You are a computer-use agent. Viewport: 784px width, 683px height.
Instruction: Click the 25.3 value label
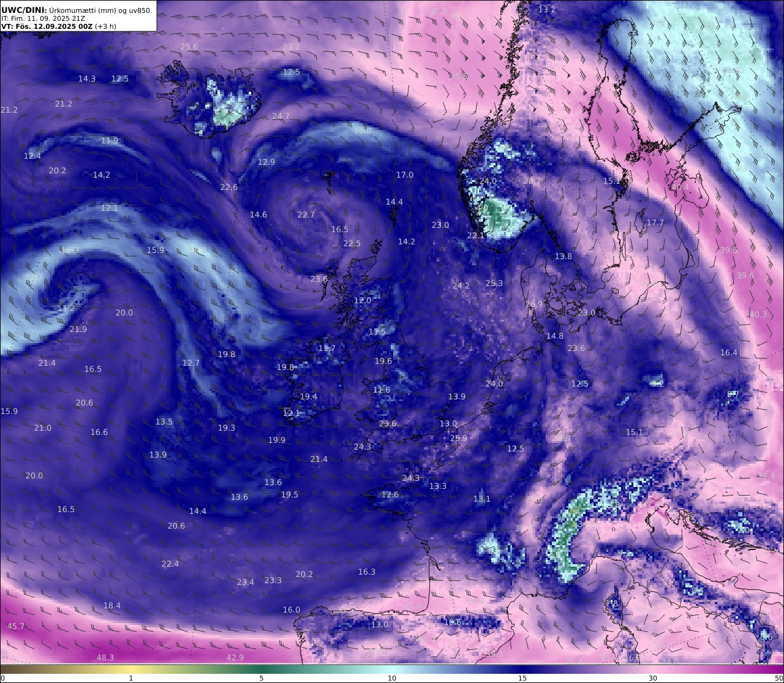pos(494,284)
